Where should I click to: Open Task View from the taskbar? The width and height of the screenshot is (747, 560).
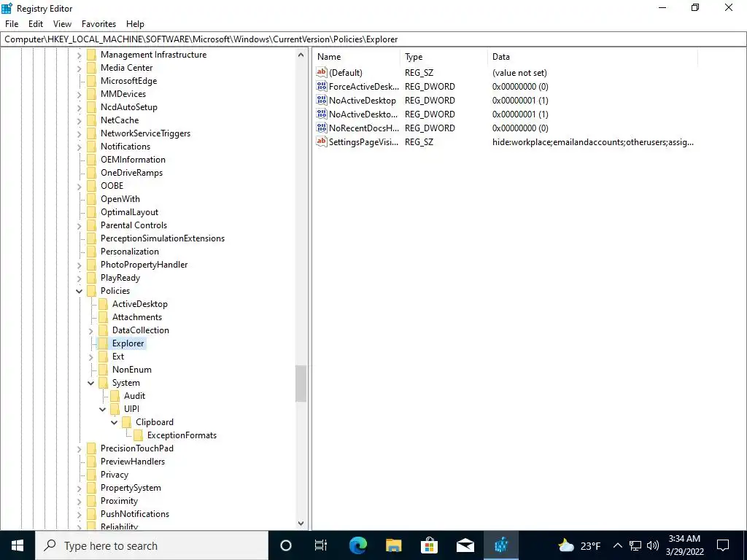[321, 545]
